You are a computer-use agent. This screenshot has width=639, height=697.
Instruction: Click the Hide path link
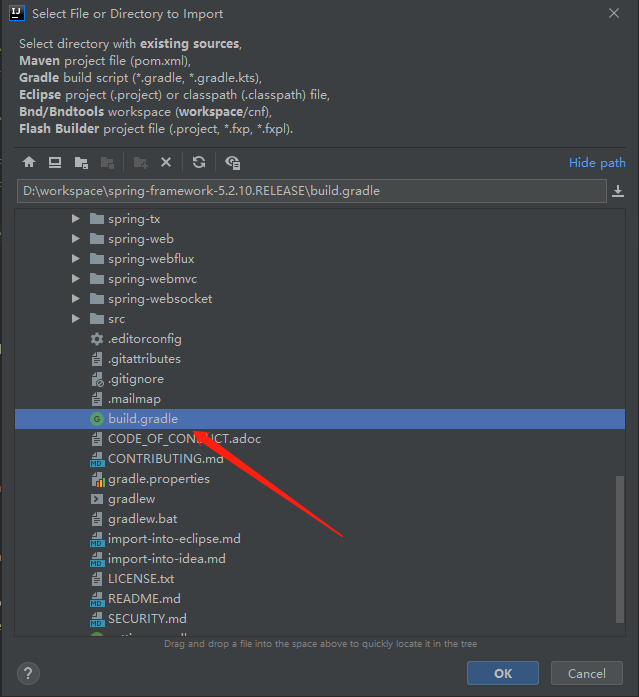click(x=597, y=163)
